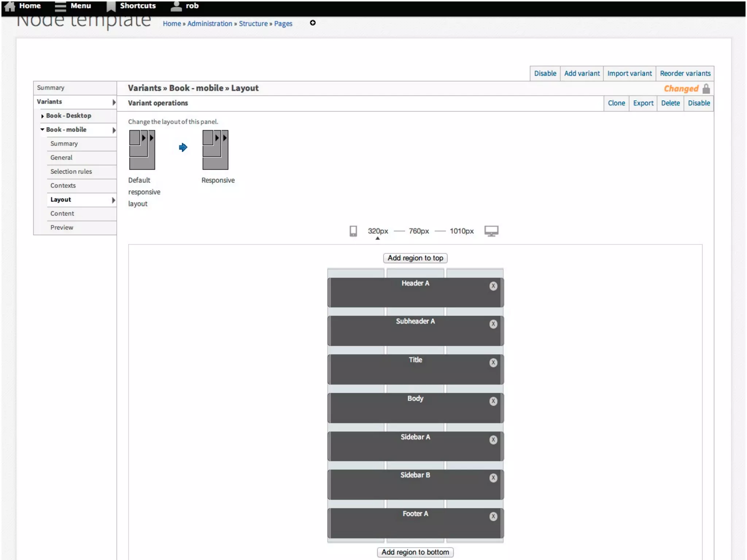Select the Responsive layout thumbnail

215,150
